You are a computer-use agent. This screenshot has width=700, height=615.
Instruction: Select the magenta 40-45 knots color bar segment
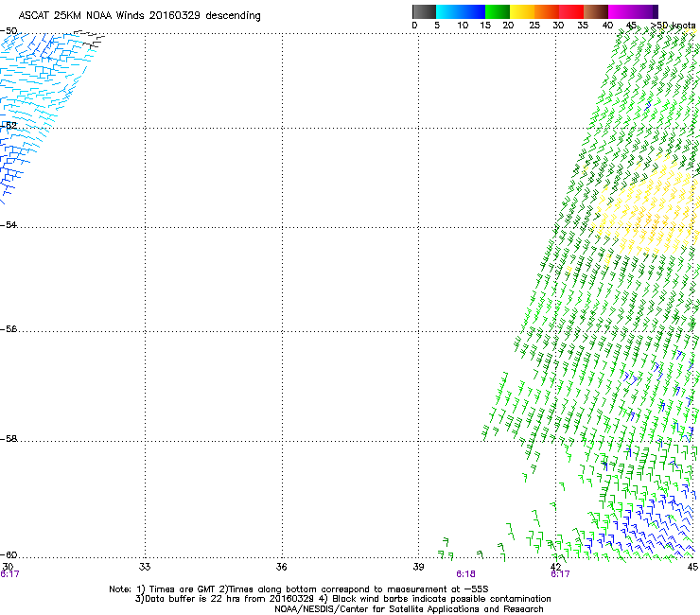tap(621, 11)
